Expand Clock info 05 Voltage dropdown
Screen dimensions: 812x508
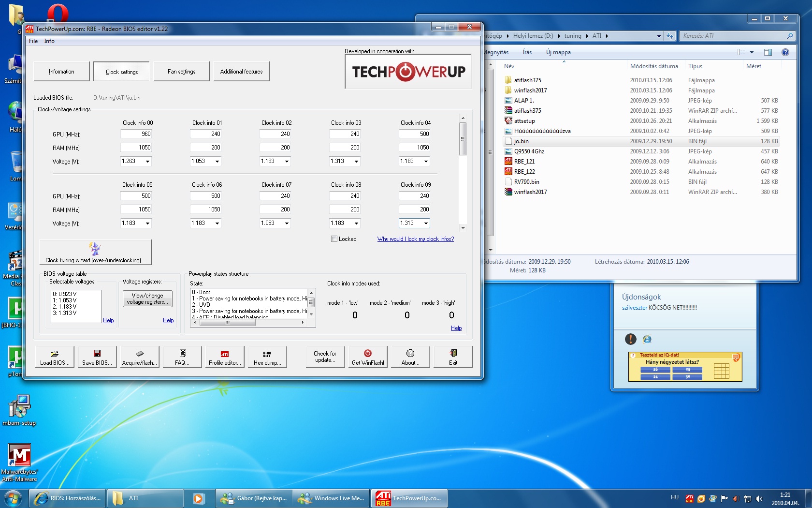(x=147, y=223)
